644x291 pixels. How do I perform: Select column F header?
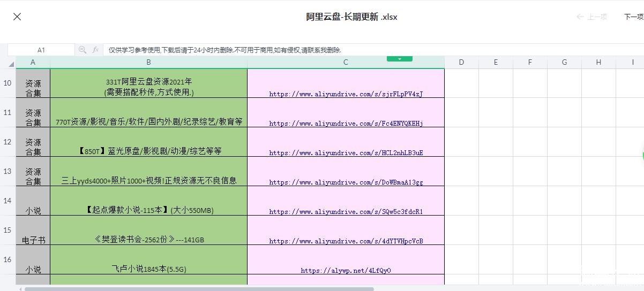coord(530,62)
